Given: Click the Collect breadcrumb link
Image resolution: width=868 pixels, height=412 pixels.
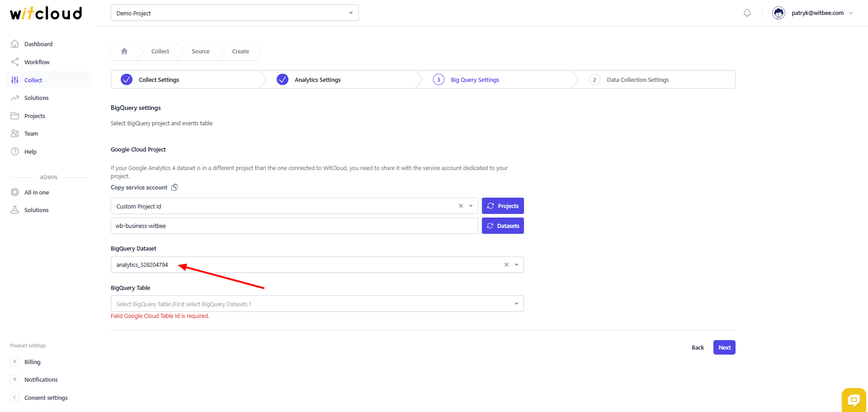Looking at the screenshot, I should pyautogui.click(x=160, y=51).
